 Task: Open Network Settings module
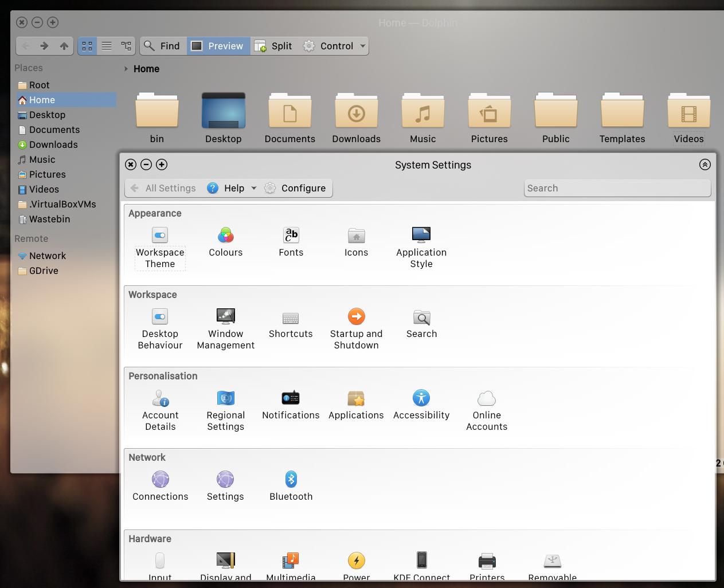click(225, 486)
